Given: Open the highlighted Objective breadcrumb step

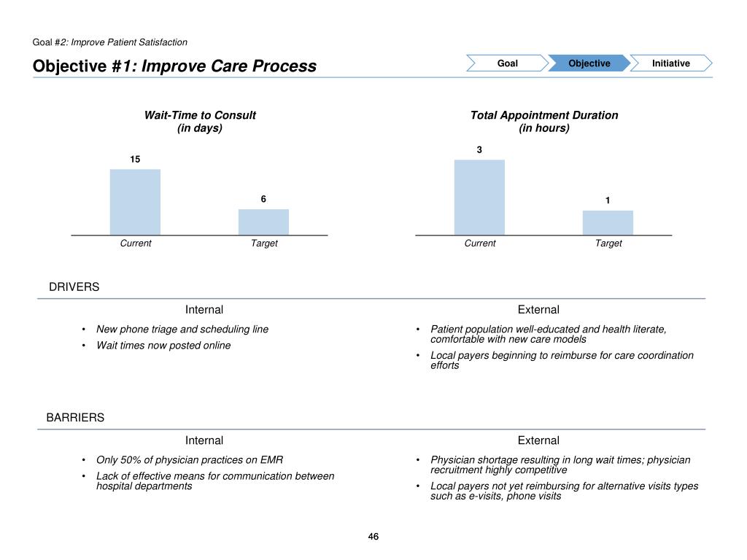Looking at the screenshot, I should click(589, 63).
